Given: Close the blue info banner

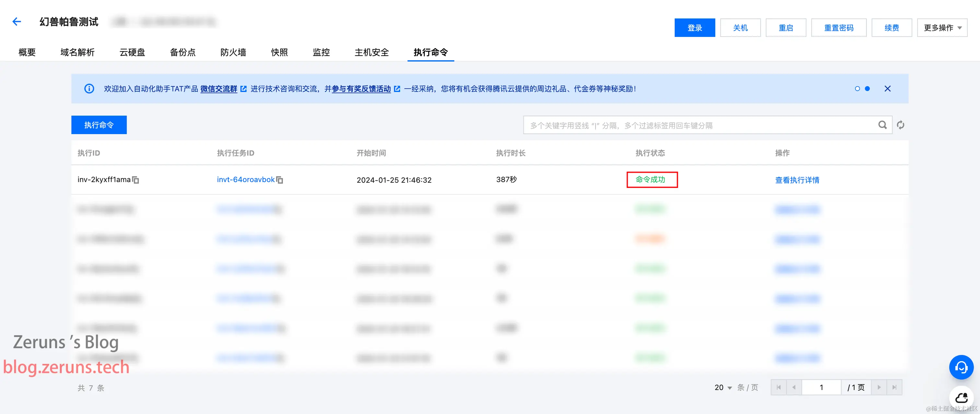Looking at the screenshot, I should 888,88.
